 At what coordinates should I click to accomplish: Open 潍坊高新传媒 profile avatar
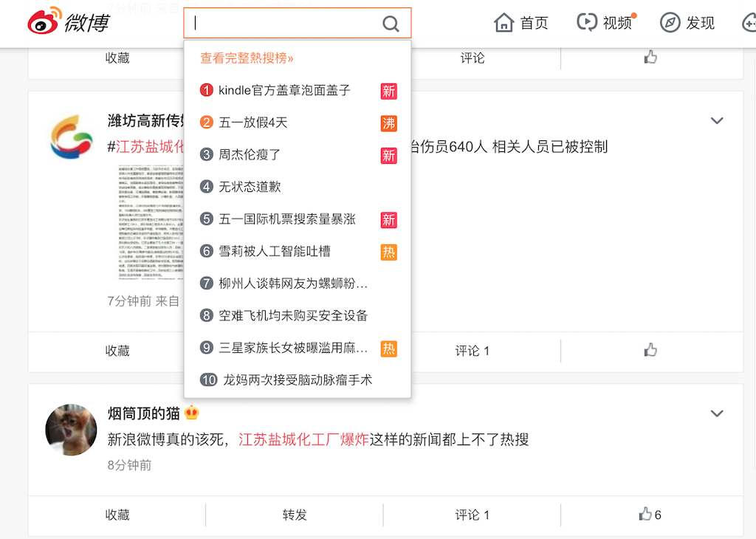[72, 137]
